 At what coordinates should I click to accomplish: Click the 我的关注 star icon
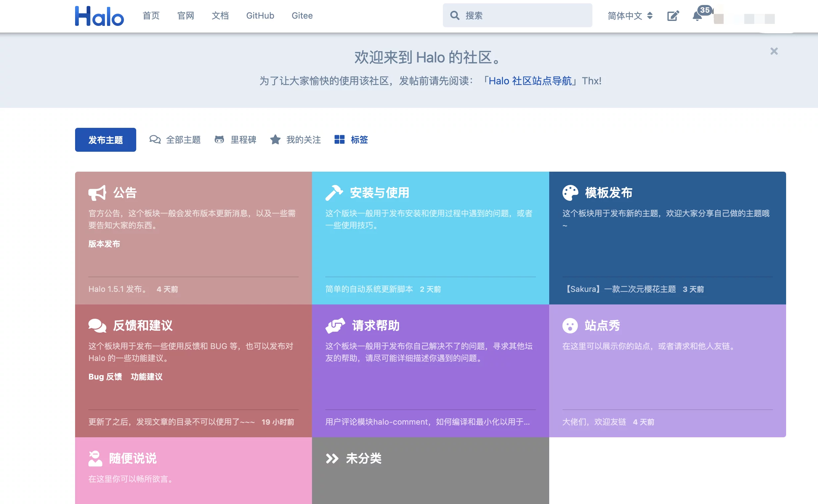(x=275, y=139)
